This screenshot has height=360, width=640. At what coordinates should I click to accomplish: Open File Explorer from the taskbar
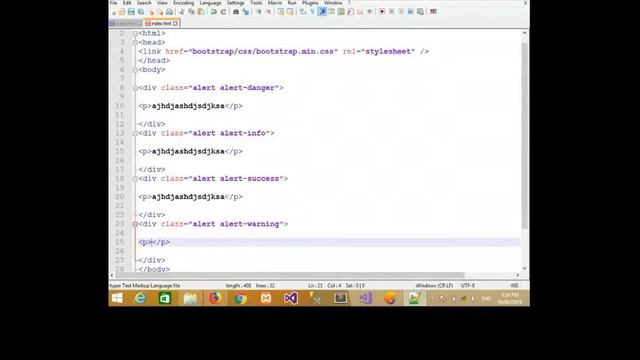pos(190,298)
